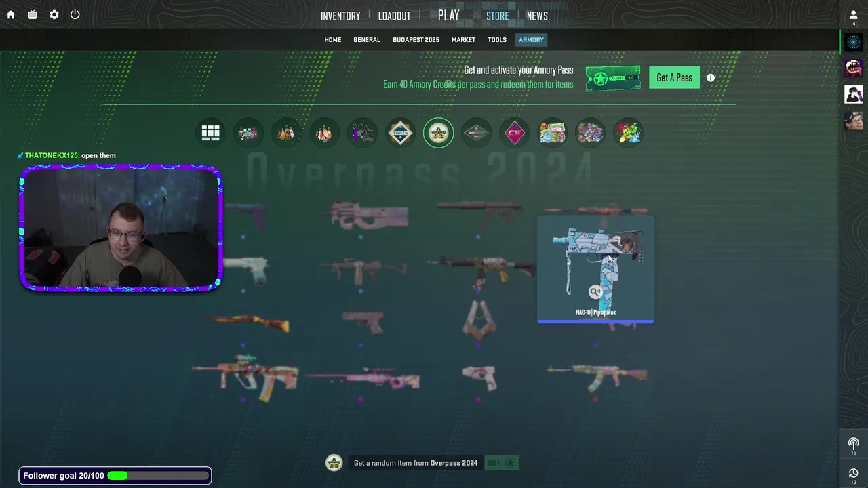The height and width of the screenshot is (488, 868).
Task: Open the Inventory tab
Action: point(340,16)
